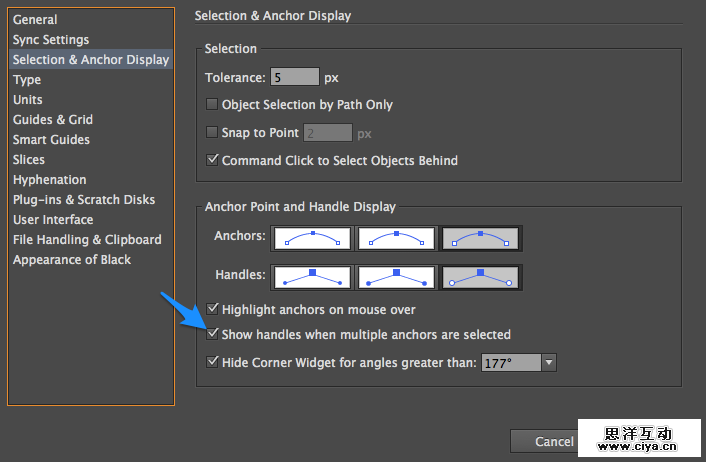Disable Command Click to Select Objects Behind
This screenshot has height=462, width=706.
coord(212,161)
